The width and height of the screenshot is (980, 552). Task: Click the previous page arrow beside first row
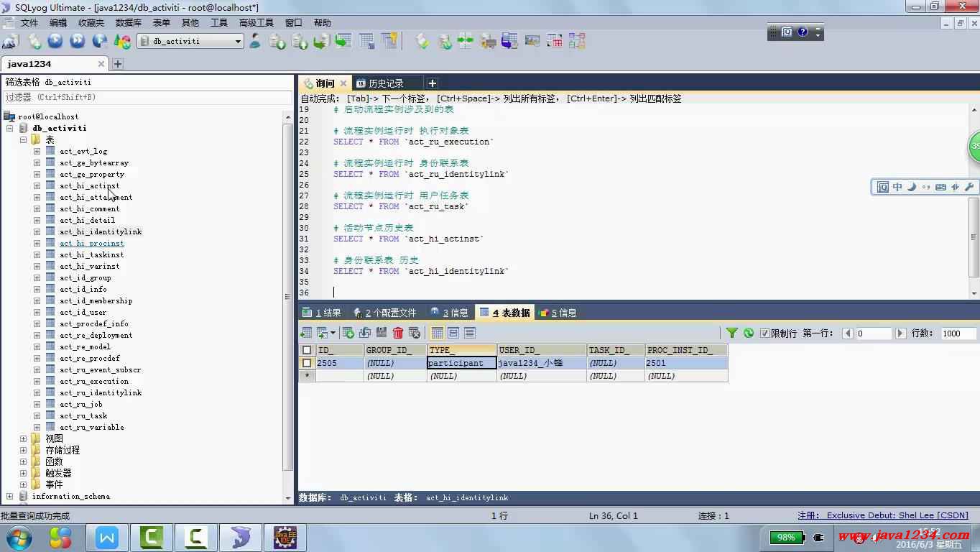pos(848,333)
